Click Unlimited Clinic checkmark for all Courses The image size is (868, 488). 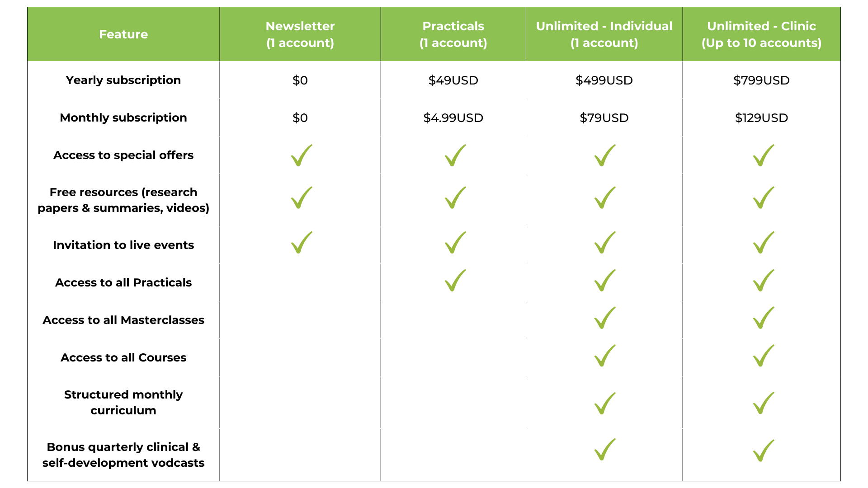(764, 356)
